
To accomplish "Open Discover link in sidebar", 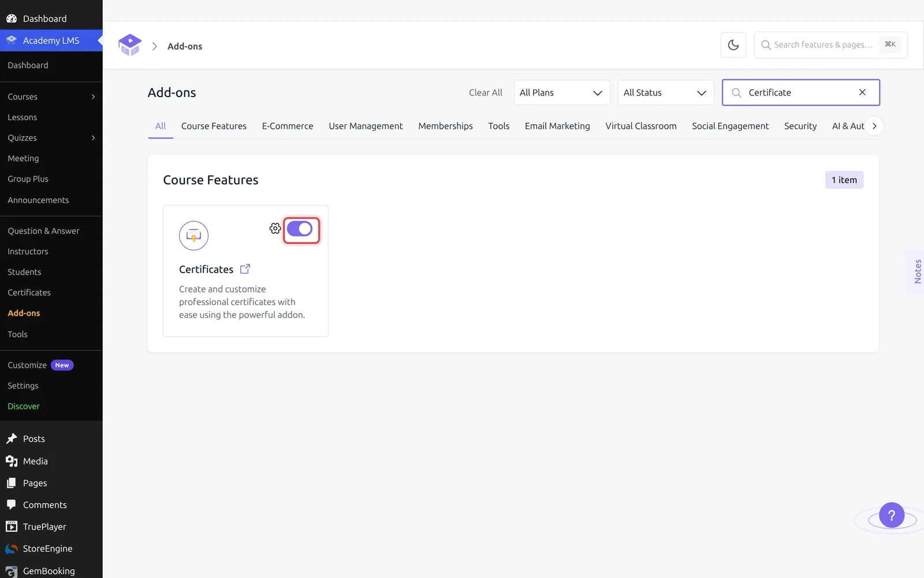I will 24,406.
